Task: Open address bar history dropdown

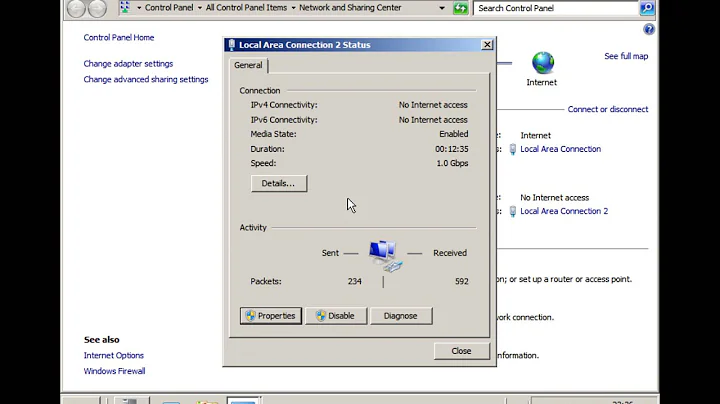Action: tap(442, 8)
